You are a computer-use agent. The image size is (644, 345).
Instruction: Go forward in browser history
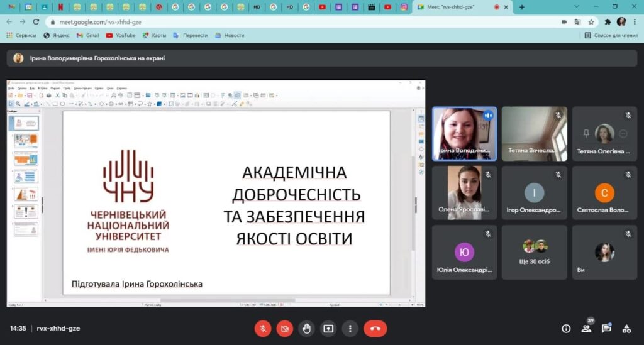pos(23,22)
